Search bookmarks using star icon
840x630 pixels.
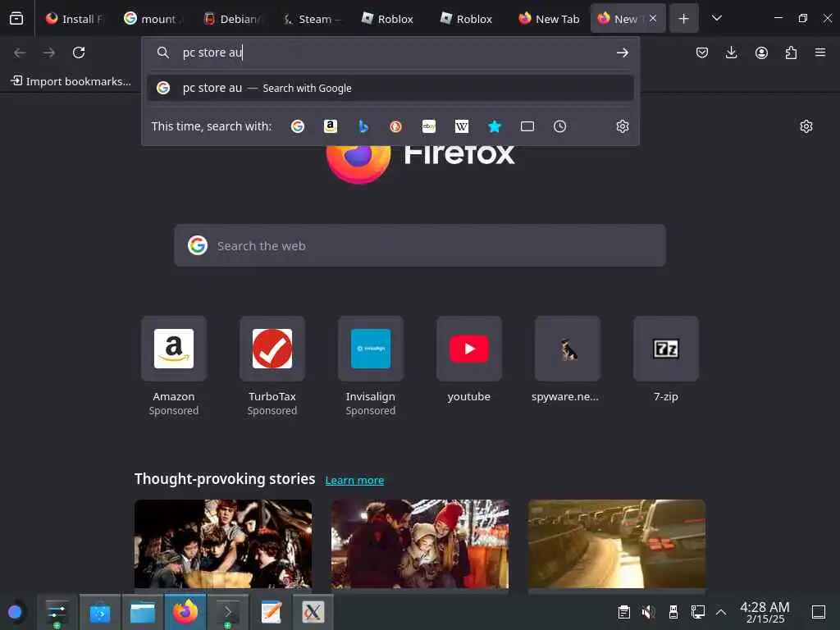tap(495, 126)
